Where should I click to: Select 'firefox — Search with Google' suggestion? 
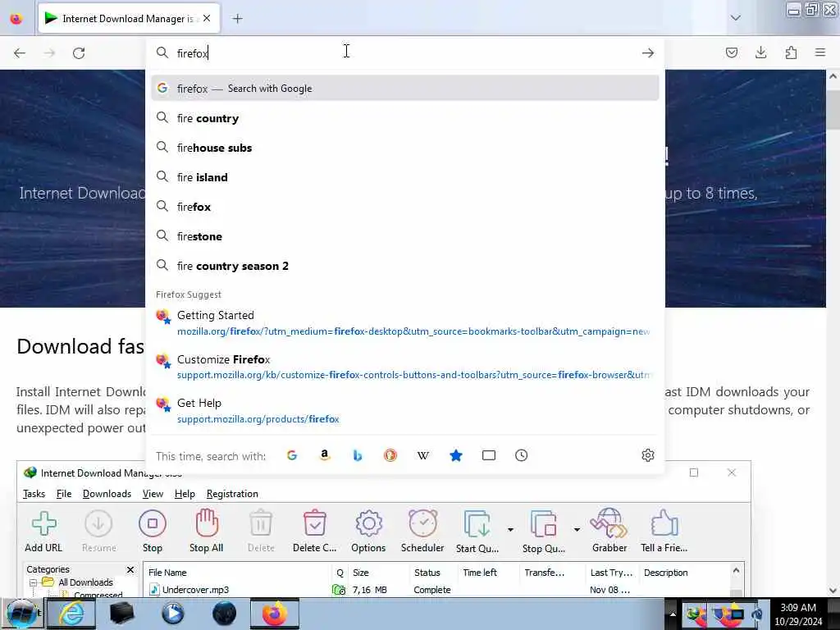coord(405,89)
